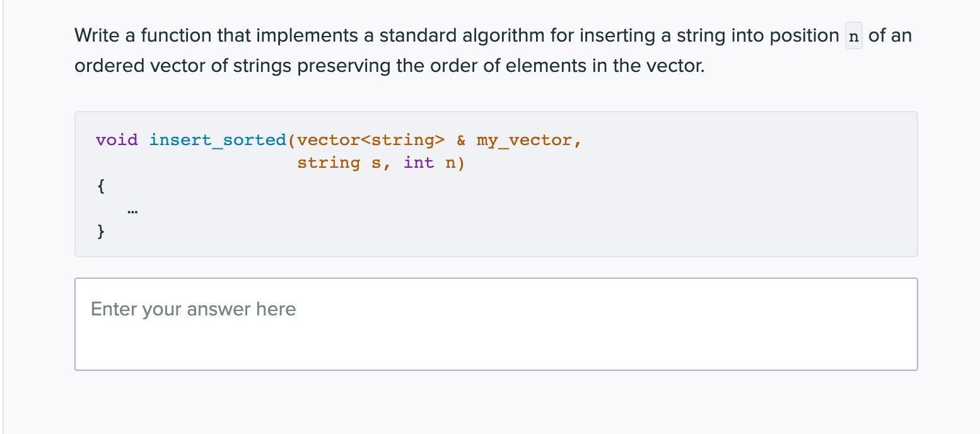
Task: Click the closing curly brace in the code
Action: coord(100,232)
